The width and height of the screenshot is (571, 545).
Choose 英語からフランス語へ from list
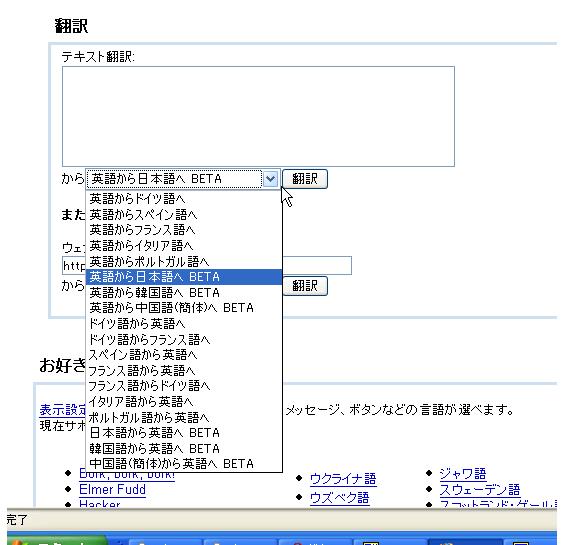(184, 230)
